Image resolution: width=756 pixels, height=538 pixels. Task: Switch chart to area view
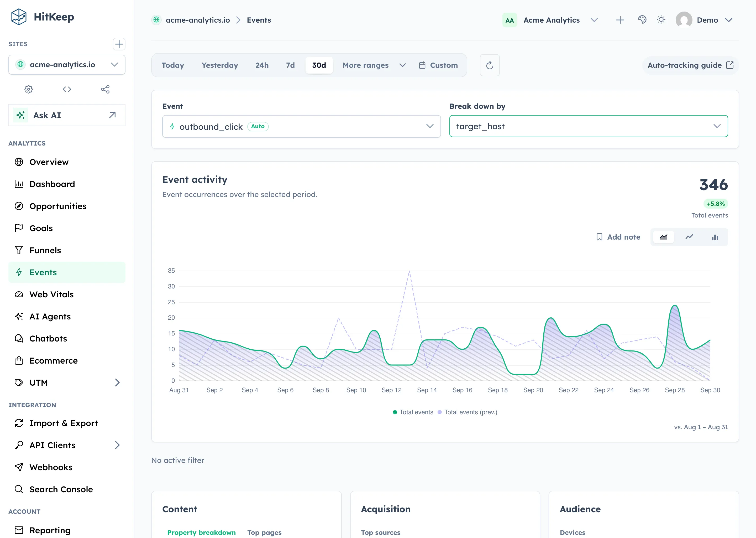(663, 237)
